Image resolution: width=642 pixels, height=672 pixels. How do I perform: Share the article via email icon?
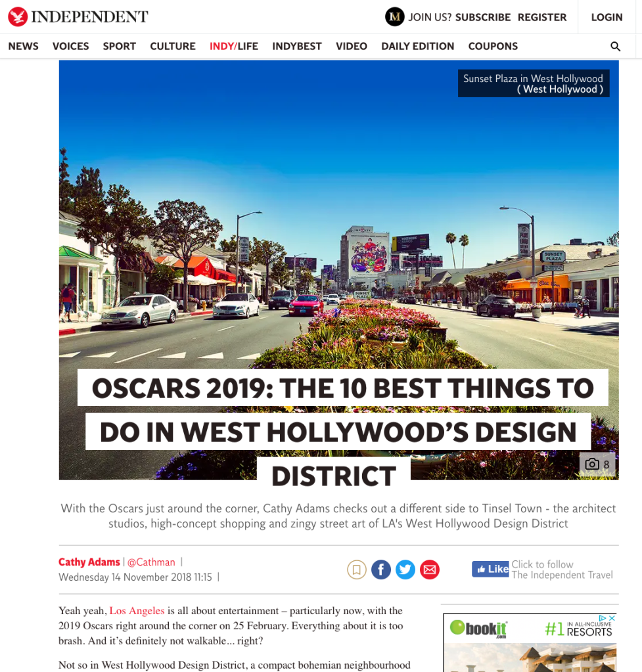coord(430,570)
